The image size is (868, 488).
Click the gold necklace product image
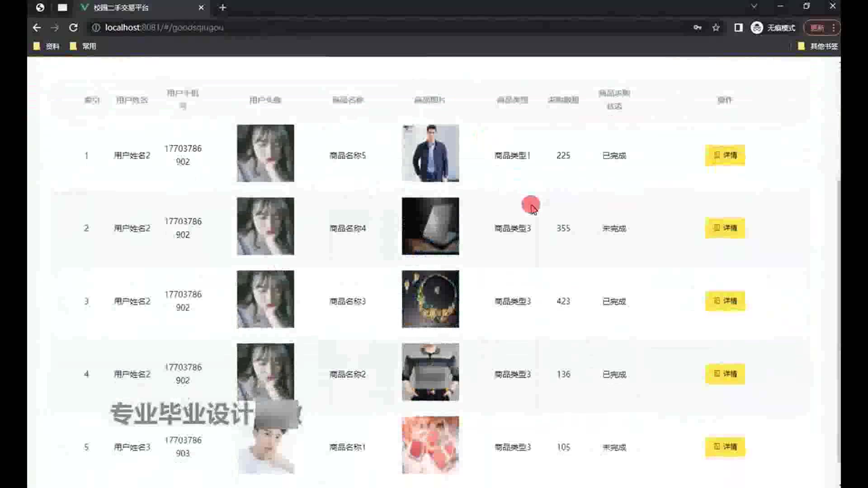[x=430, y=299]
